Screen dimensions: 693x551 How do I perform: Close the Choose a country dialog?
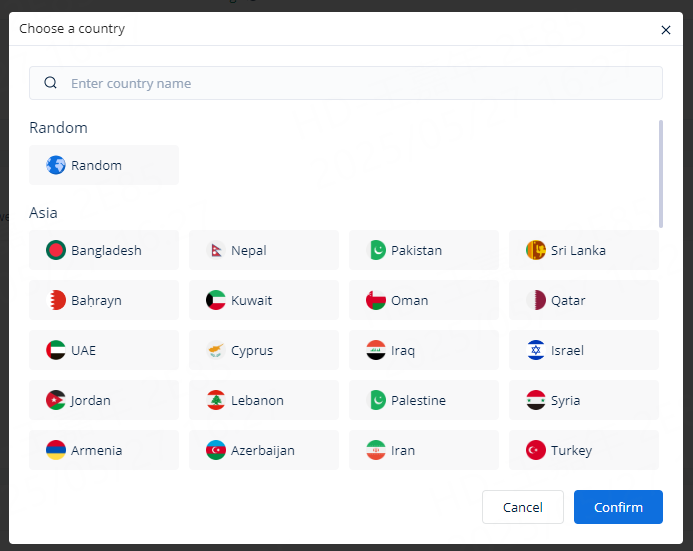(666, 30)
